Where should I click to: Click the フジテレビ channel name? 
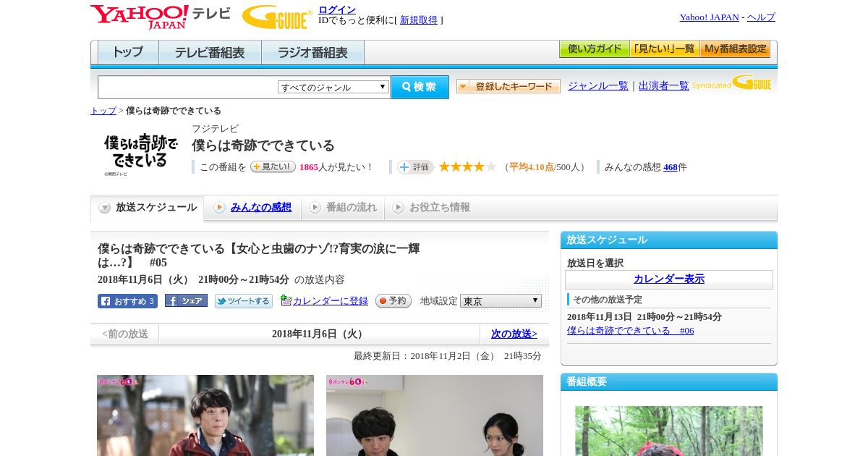point(215,129)
